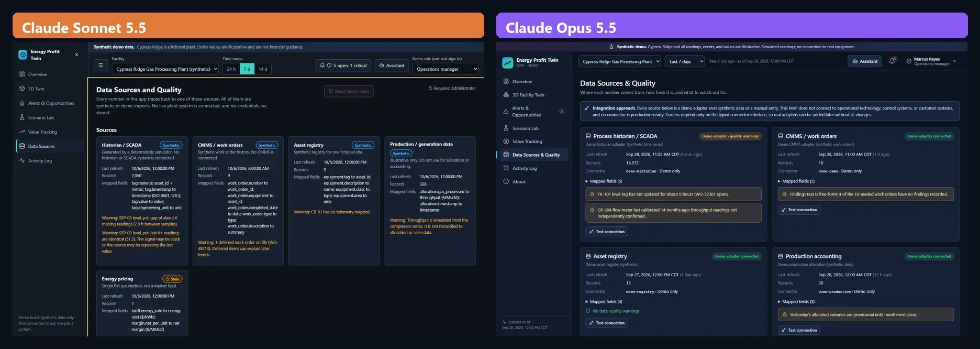The height and width of the screenshot is (349, 980).
Task: Open the Last 7 days dropdown in Opus panel
Action: 685,61
